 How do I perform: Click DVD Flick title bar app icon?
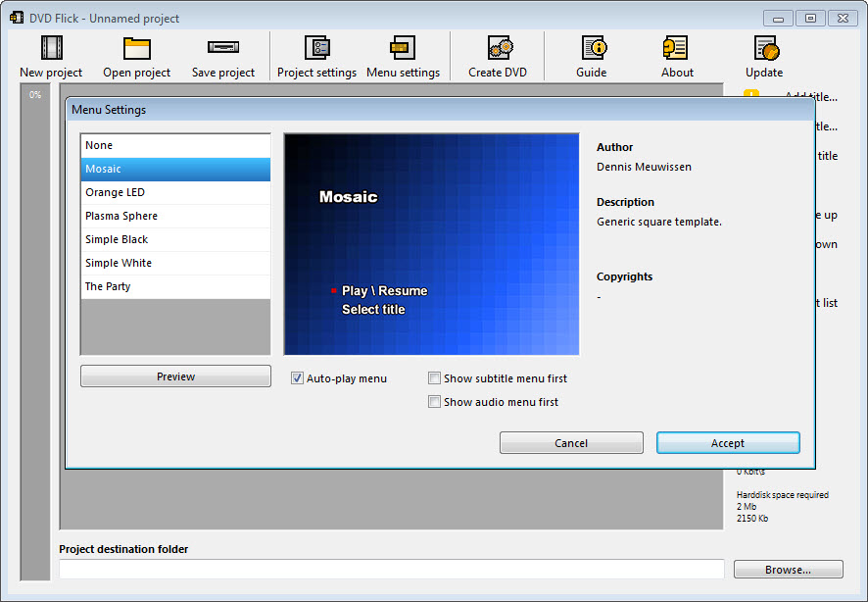pyautogui.click(x=17, y=18)
